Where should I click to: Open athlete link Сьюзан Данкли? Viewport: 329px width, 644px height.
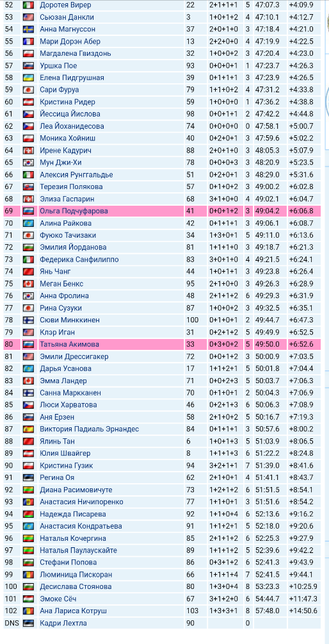[x=67, y=17]
